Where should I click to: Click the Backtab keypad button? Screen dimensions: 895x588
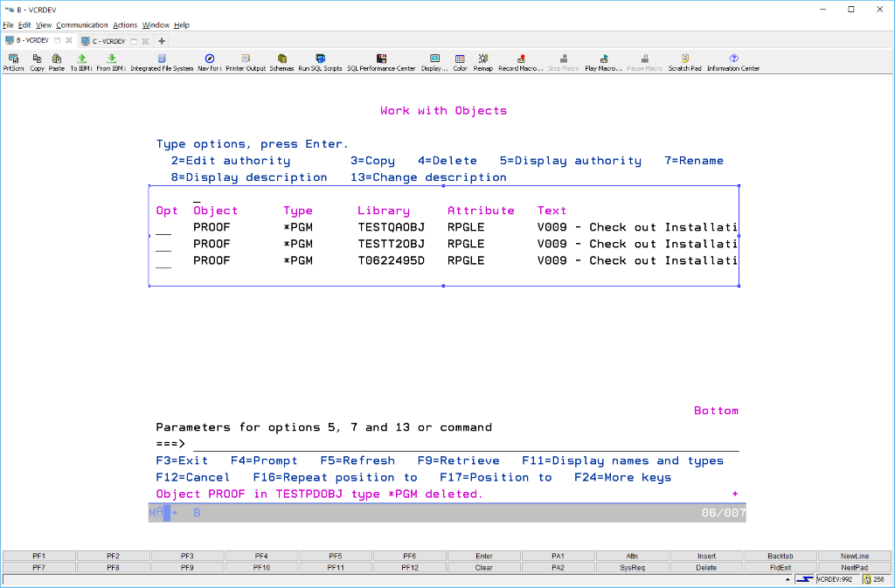[x=781, y=556]
